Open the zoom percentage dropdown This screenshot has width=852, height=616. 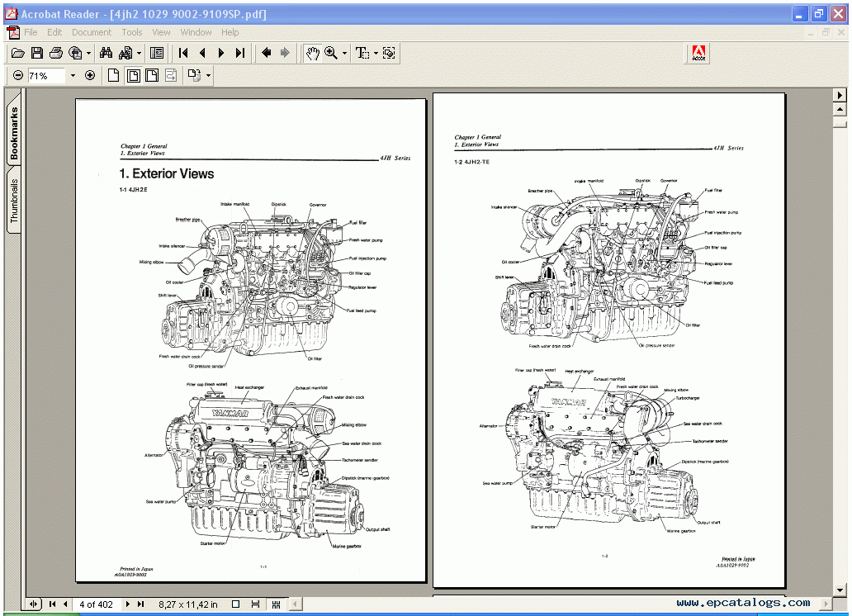(73, 74)
